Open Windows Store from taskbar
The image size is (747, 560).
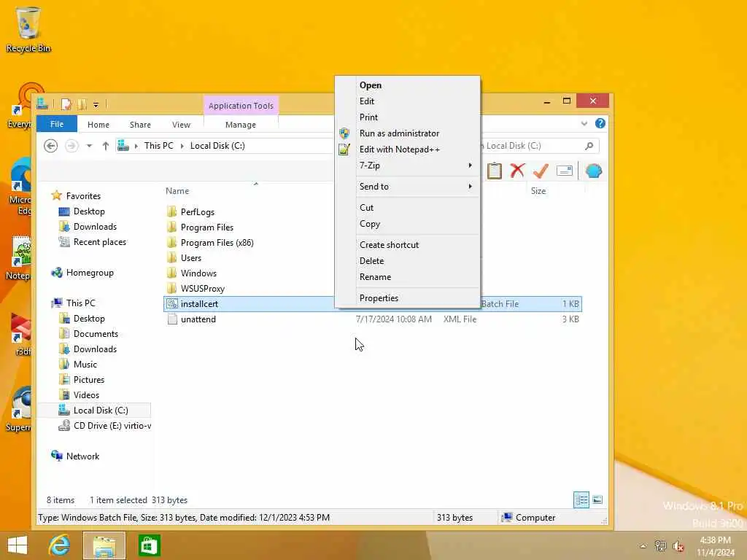pos(149,545)
